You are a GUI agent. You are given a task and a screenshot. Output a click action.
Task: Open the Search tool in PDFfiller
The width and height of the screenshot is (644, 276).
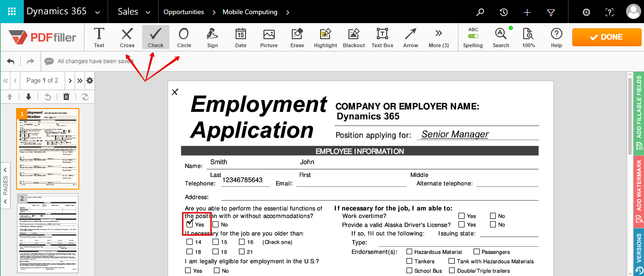(x=501, y=37)
